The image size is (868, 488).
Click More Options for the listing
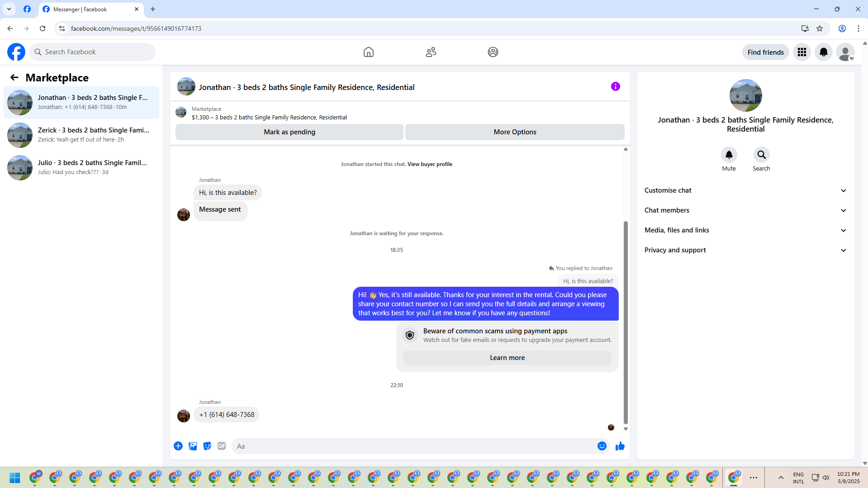pyautogui.click(x=515, y=132)
